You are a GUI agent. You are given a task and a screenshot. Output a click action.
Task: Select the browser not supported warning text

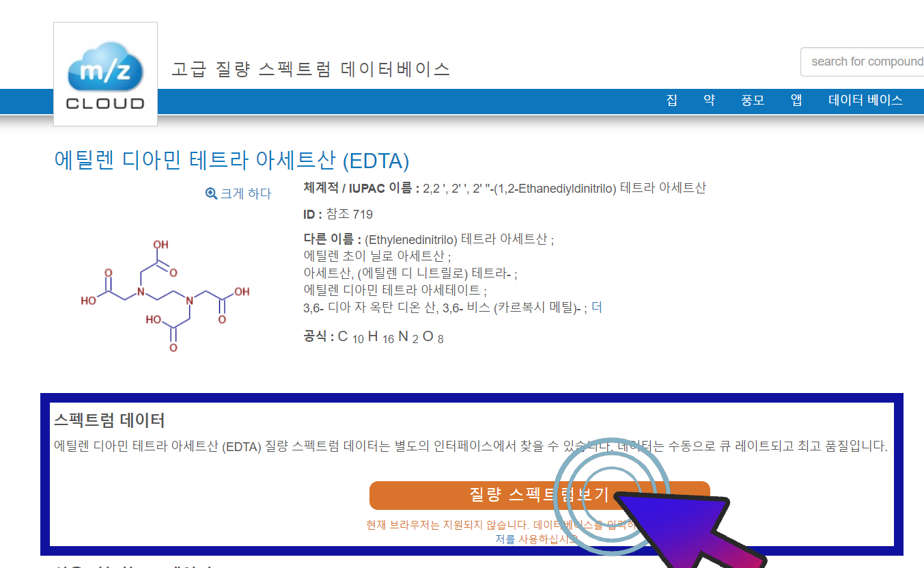[x=502, y=532]
